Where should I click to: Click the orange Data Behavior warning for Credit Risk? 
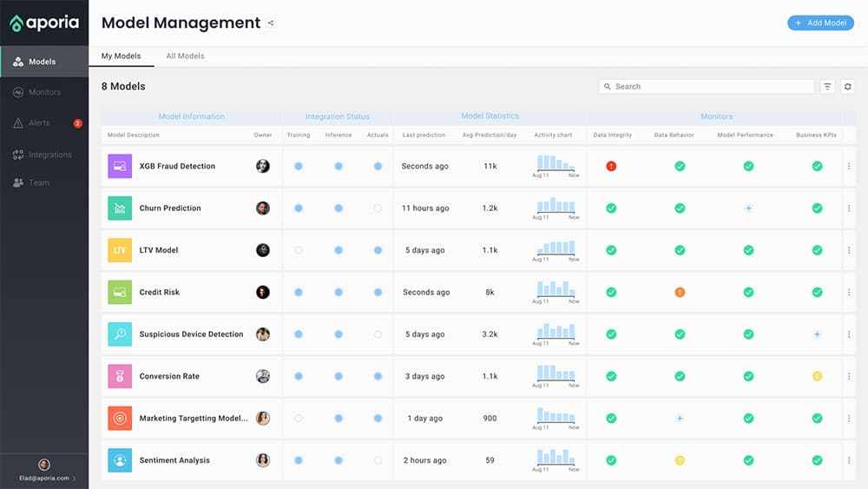680,293
